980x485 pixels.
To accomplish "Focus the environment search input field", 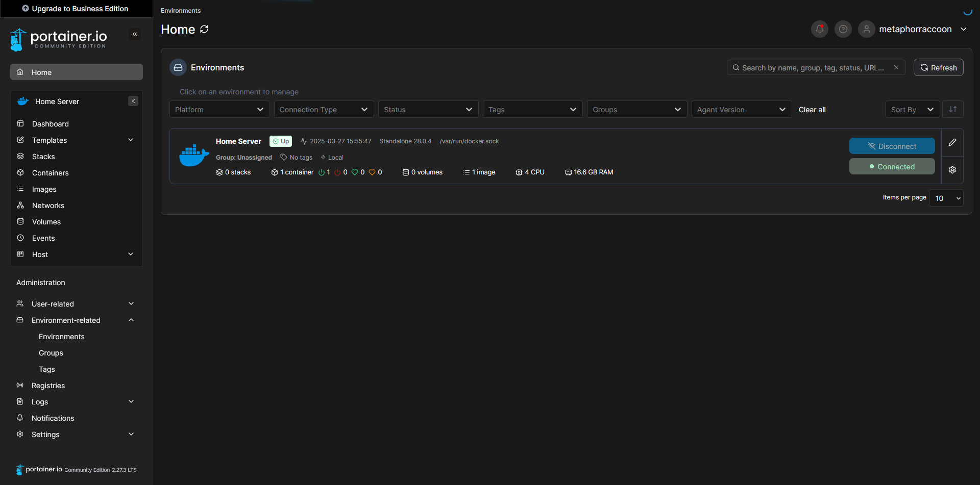I will pos(813,67).
